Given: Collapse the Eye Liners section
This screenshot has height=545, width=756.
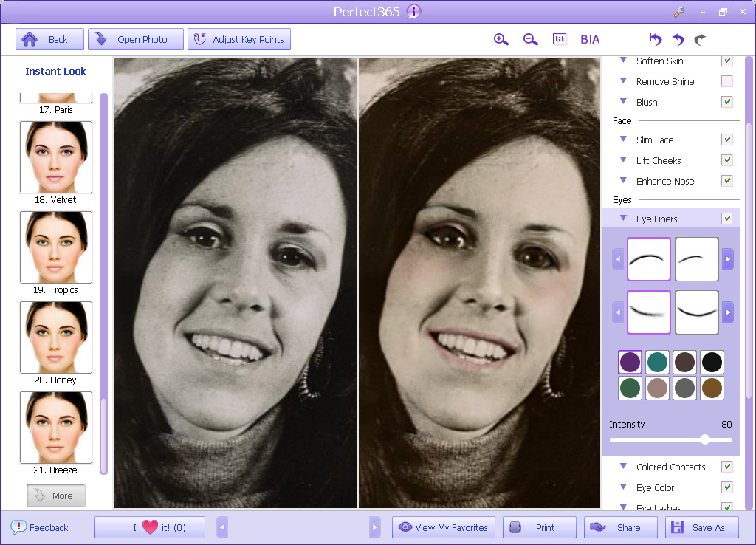Looking at the screenshot, I should (x=623, y=219).
